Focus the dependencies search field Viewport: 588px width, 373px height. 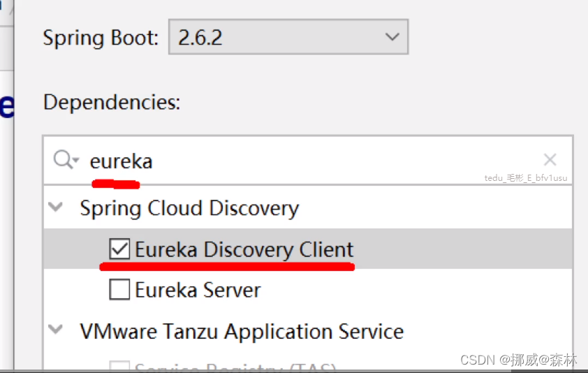[x=307, y=161]
